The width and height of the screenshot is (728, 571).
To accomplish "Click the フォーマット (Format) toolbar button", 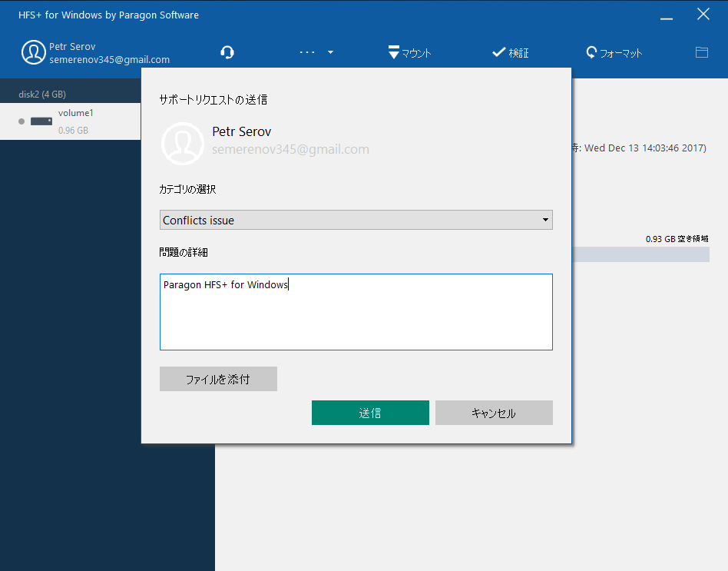I will pyautogui.click(x=614, y=52).
